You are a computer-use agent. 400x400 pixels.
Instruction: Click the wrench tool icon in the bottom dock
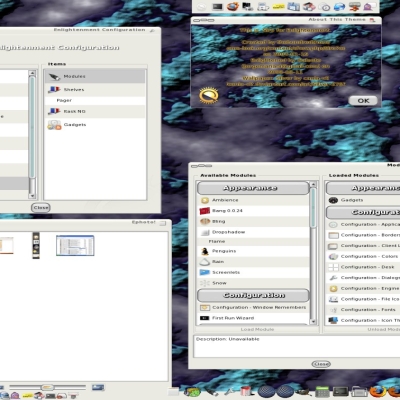tap(229, 392)
